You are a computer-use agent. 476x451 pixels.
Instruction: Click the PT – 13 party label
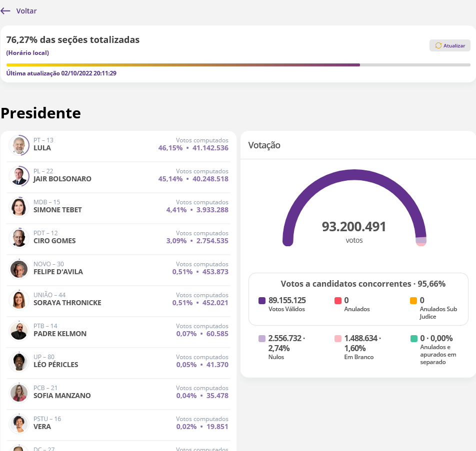[x=43, y=140]
